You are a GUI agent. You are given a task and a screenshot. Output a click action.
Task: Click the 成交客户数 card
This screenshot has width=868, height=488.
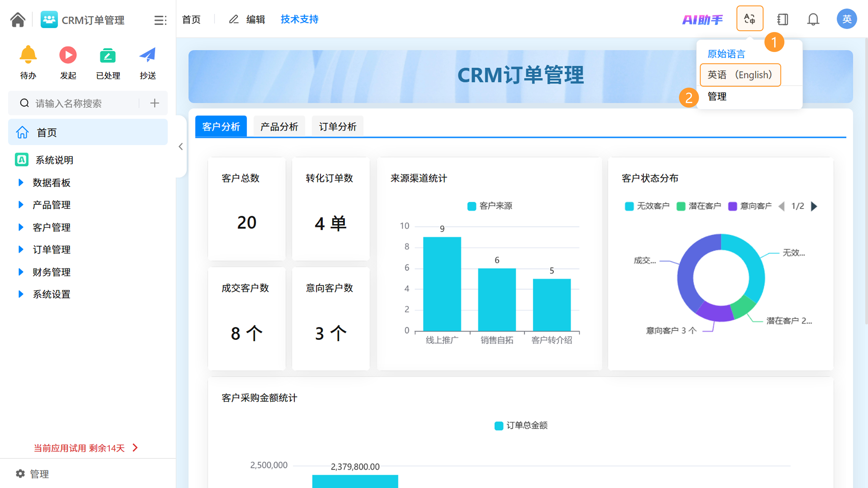pos(247,319)
